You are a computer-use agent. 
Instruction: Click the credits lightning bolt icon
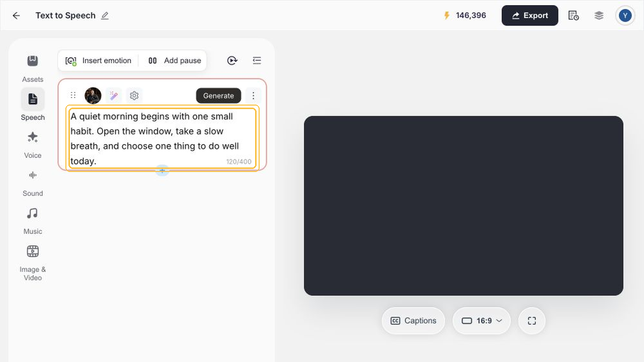tap(446, 16)
